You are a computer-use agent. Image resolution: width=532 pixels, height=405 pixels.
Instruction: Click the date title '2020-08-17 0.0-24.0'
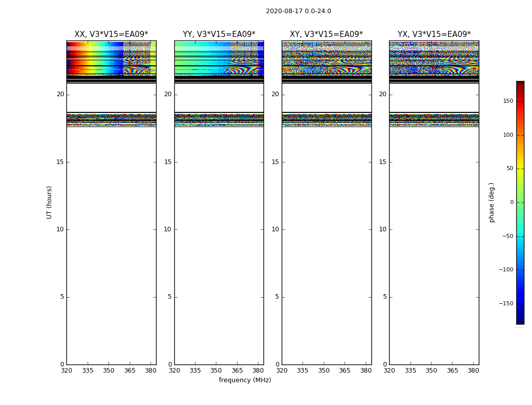298,11
